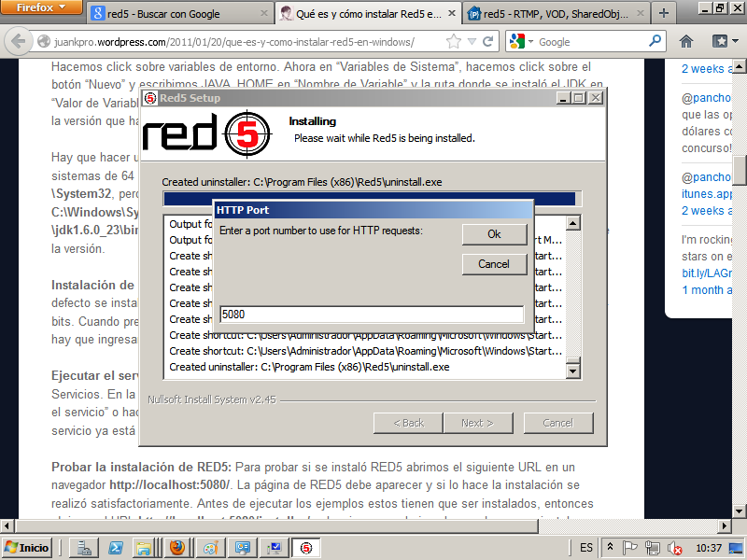This screenshot has height=560, width=747.
Task: Click the page vertical scrollbar down arrow
Action: pos(740,511)
